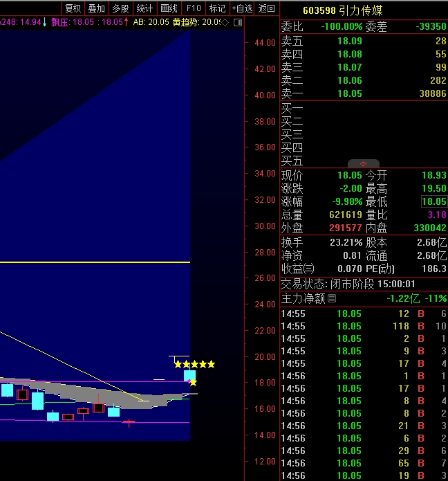Toggle the panel layout icon beside diamond

(238, 22)
